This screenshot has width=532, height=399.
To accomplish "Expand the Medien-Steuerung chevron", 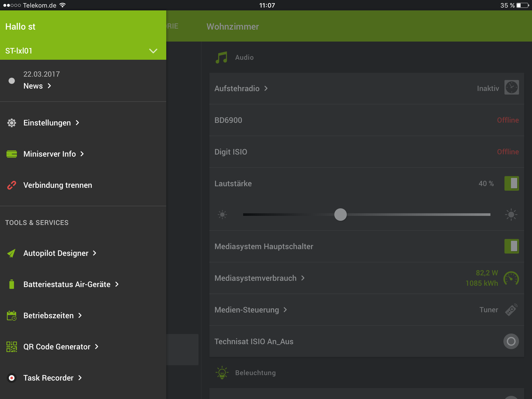I will (285, 310).
